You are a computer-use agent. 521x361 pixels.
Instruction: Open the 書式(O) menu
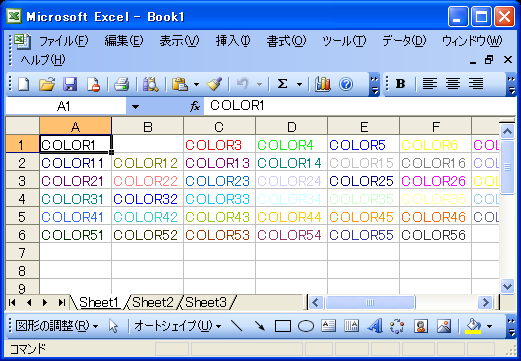[286, 41]
